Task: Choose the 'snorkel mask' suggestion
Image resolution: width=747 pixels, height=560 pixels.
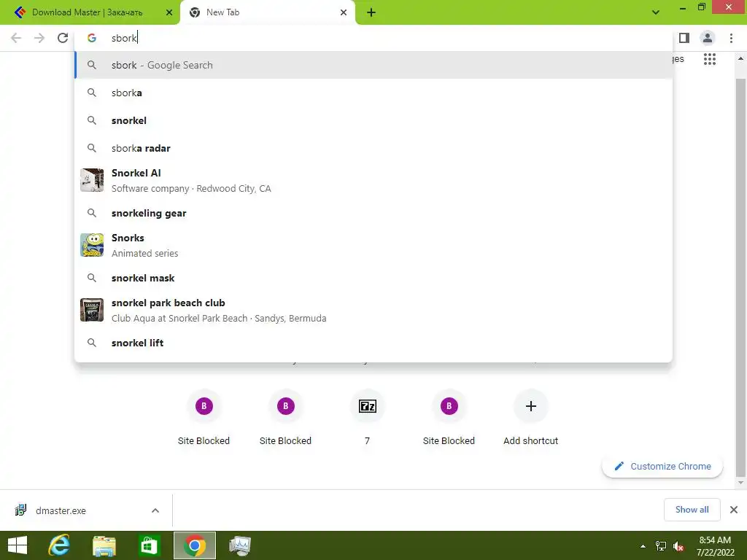Action: point(373,278)
